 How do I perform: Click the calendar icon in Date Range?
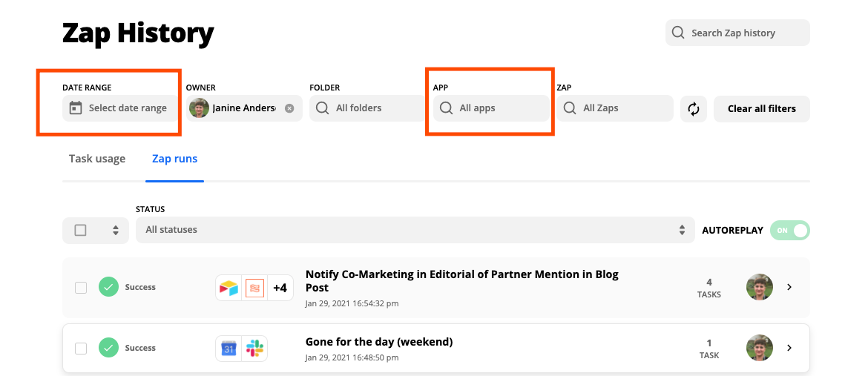pyautogui.click(x=75, y=108)
